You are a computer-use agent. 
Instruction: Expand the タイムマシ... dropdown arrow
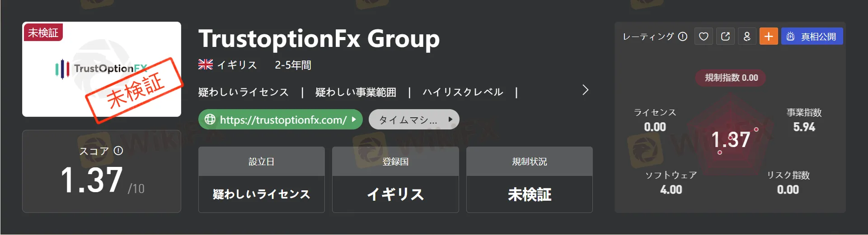pos(450,120)
